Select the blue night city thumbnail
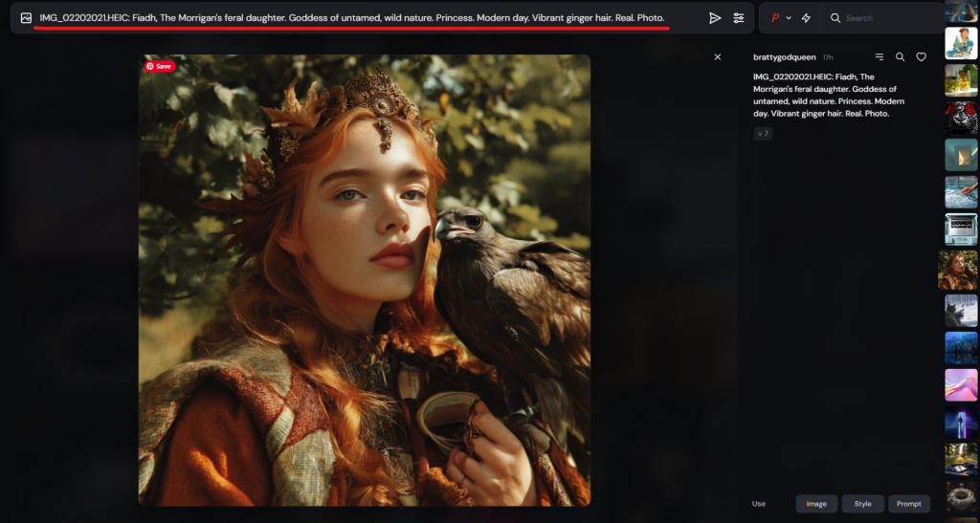 coord(961,348)
